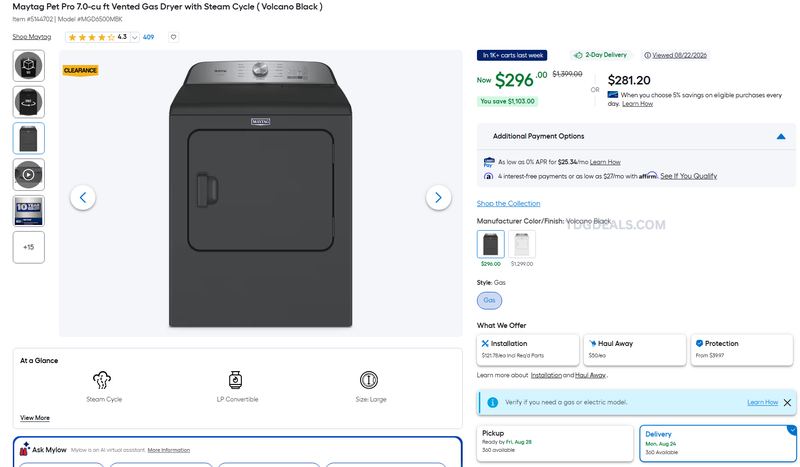Select the In 1K+ carts last week badge
800x467 pixels.
tap(512, 55)
